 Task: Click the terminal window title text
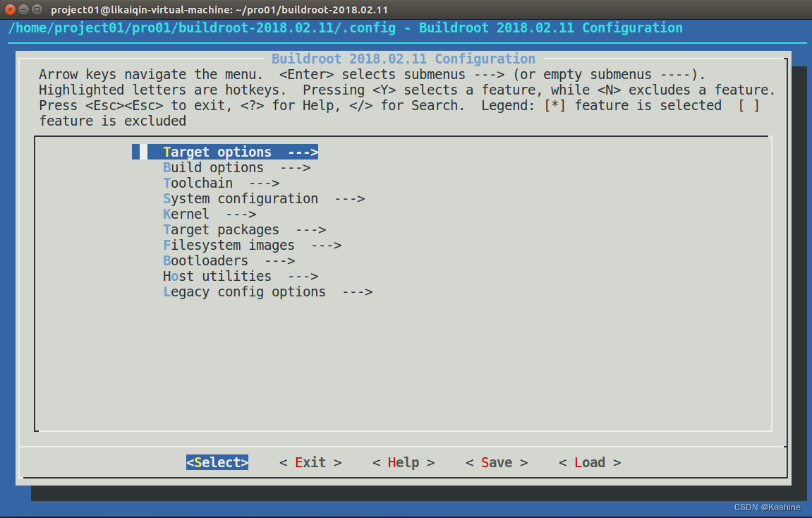219,10
